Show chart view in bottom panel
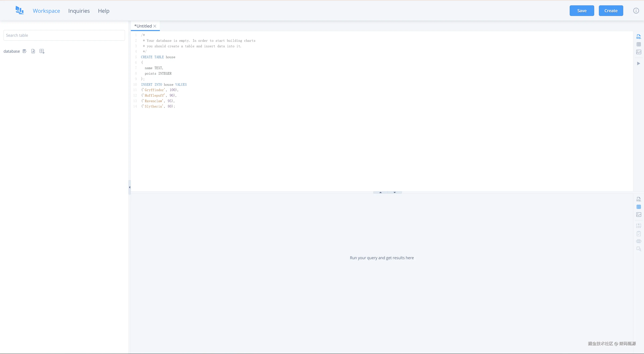This screenshot has width=644, height=354. pos(638,215)
